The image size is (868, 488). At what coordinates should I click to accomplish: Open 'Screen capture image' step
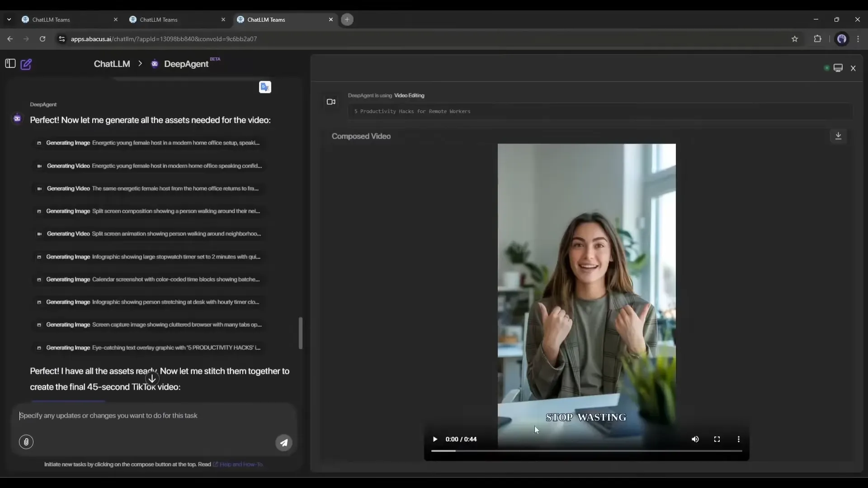[x=149, y=324]
